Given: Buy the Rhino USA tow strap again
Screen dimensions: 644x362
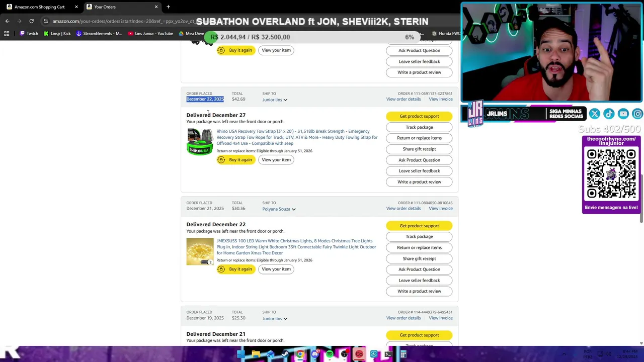Looking at the screenshot, I should 235,160.
